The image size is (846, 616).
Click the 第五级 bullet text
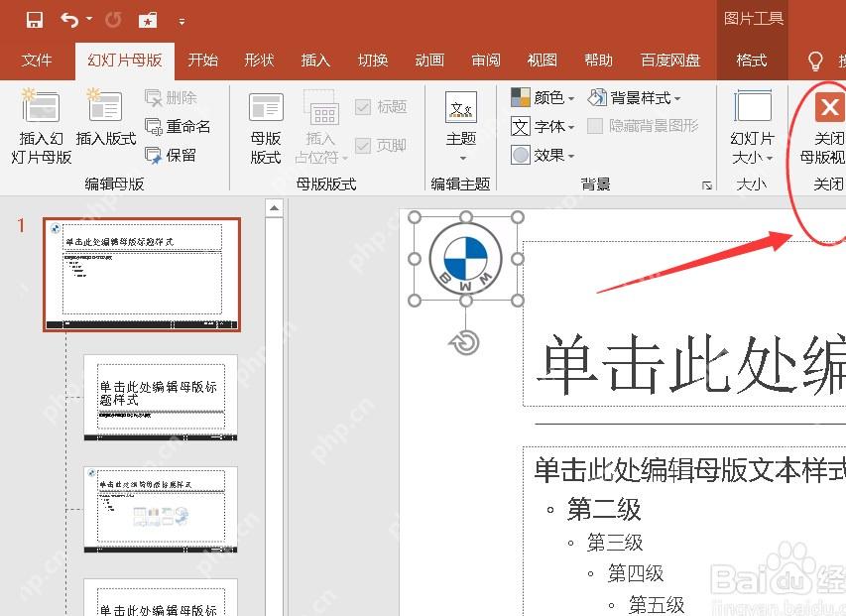(x=657, y=605)
